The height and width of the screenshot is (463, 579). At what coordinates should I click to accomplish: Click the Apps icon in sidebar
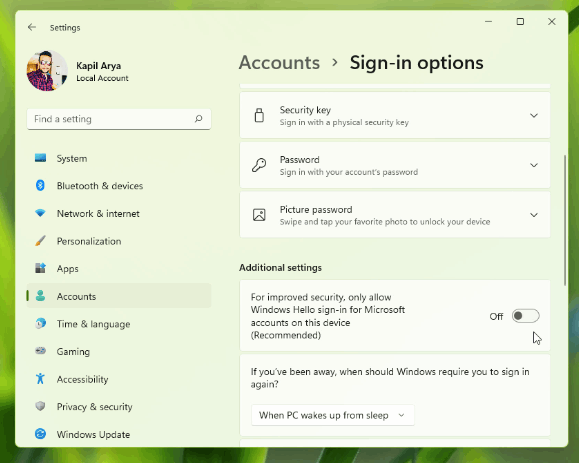(40, 268)
